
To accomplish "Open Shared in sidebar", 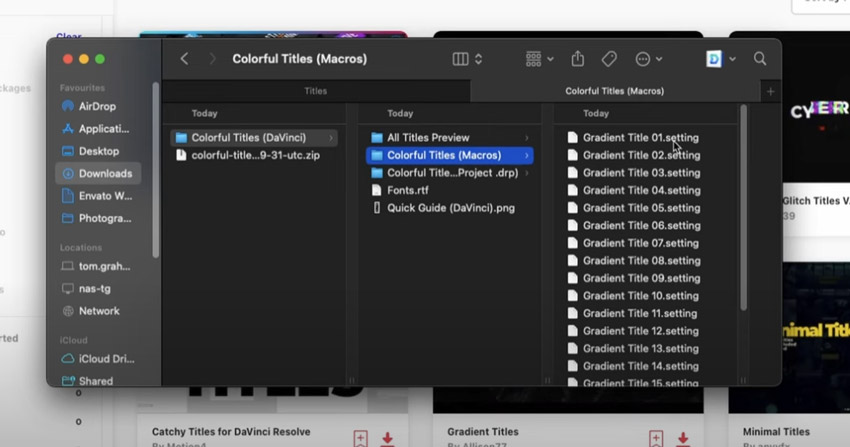I will (x=98, y=381).
